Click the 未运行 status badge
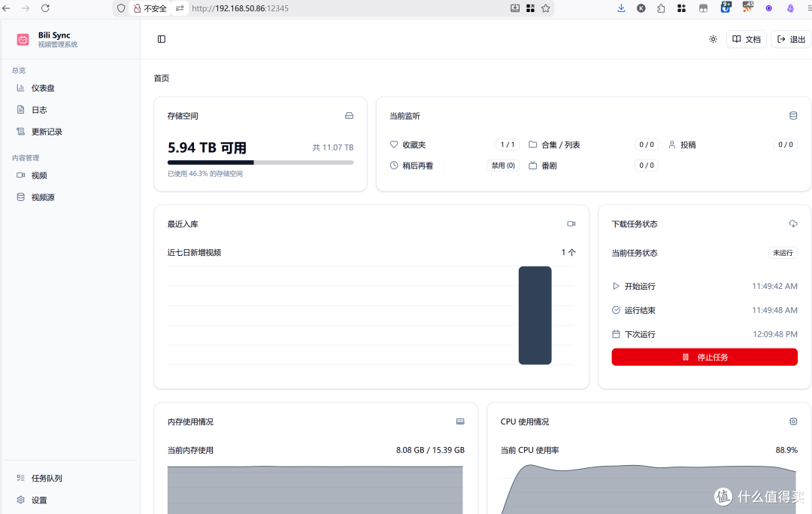Image resolution: width=812 pixels, height=514 pixels. (x=783, y=253)
